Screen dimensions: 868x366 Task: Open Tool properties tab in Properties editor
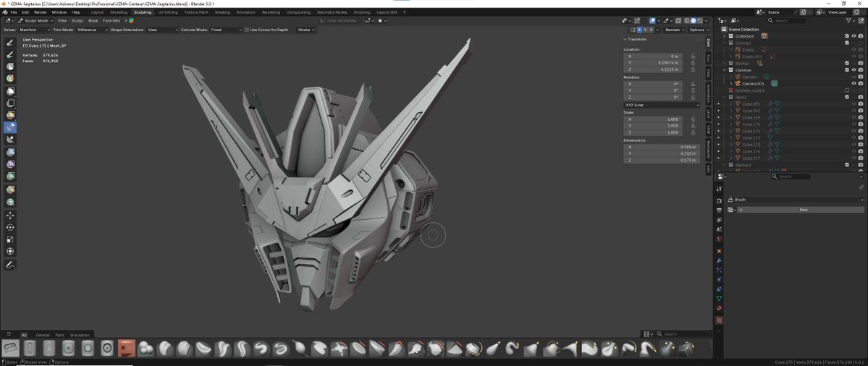tap(719, 189)
